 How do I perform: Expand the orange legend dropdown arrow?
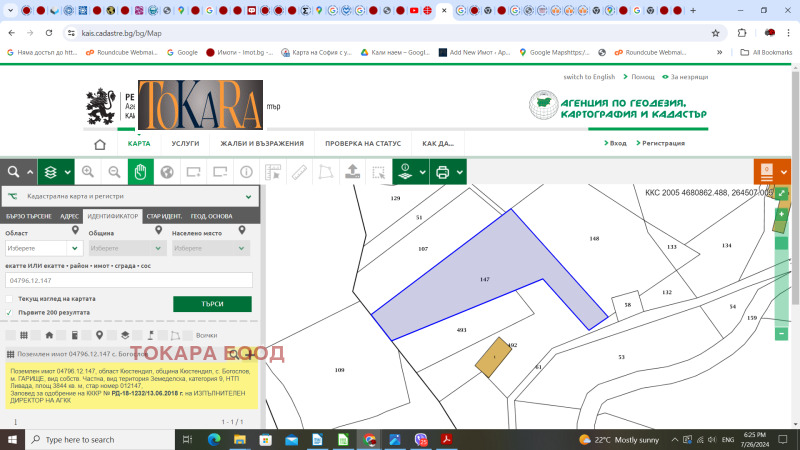(784, 172)
